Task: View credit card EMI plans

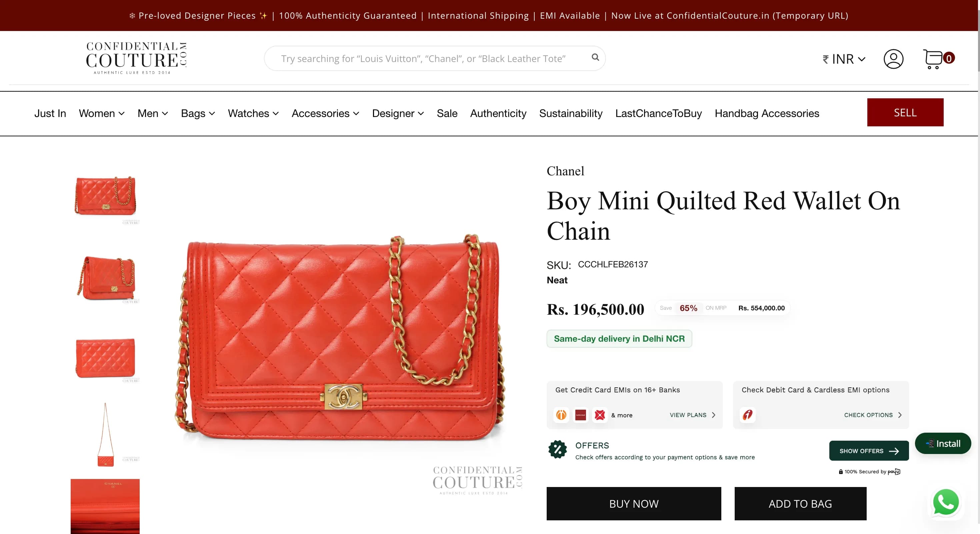Action: (x=692, y=415)
